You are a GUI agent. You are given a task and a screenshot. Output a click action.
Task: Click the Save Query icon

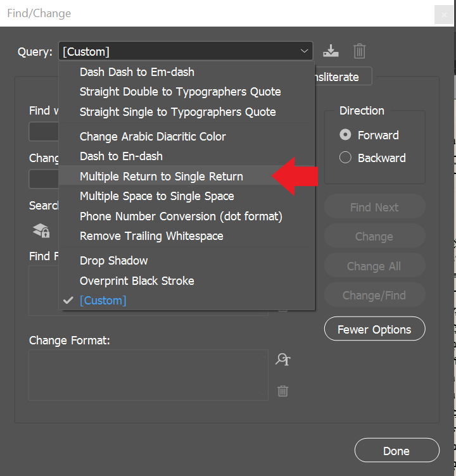(331, 51)
